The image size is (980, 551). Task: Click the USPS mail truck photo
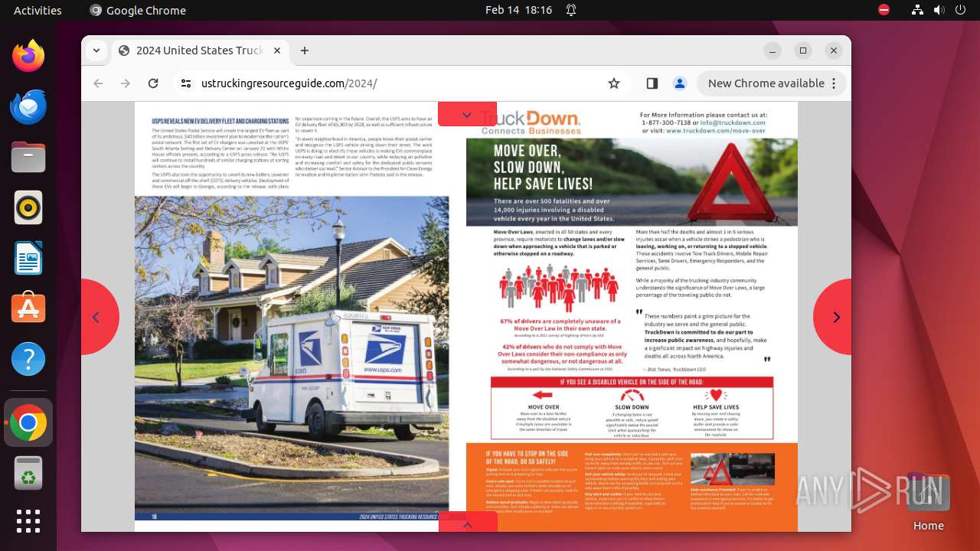click(292, 357)
